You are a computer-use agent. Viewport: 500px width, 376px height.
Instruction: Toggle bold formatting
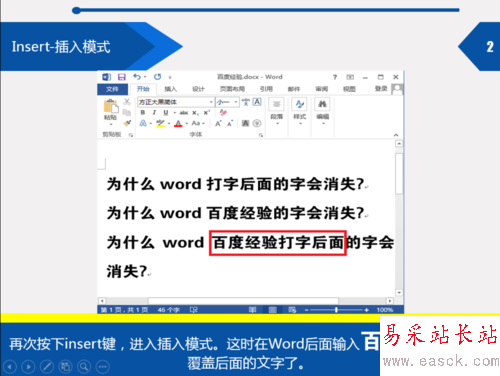pyautogui.click(x=143, y=113)
